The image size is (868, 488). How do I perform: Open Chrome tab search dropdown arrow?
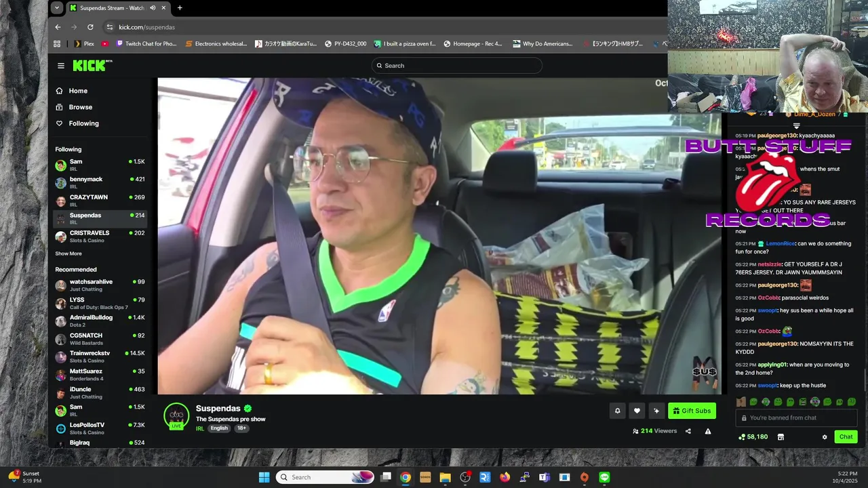point(57,8)
